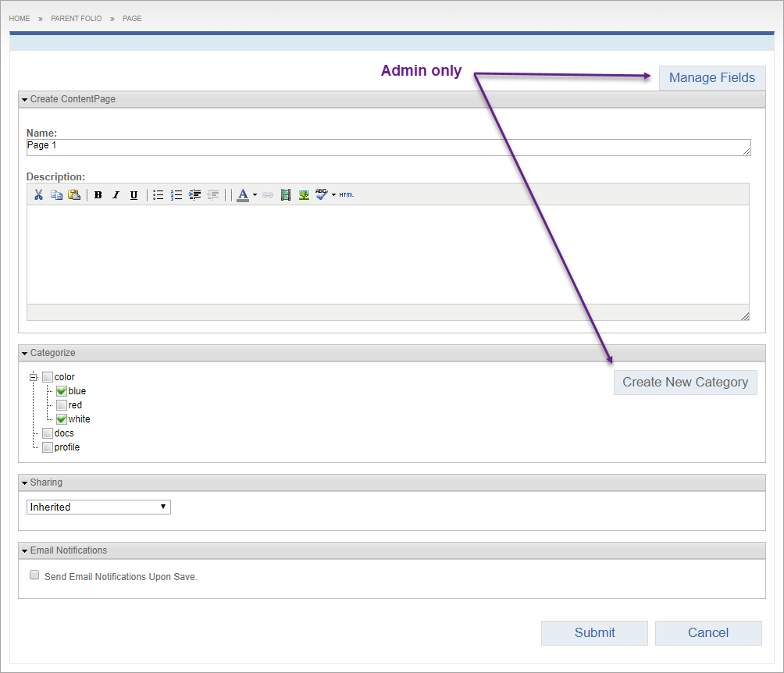The width and height of the screenshot is (784, 673).
Task: Go to HOME breadcrumb
Action: pos(19,19)
